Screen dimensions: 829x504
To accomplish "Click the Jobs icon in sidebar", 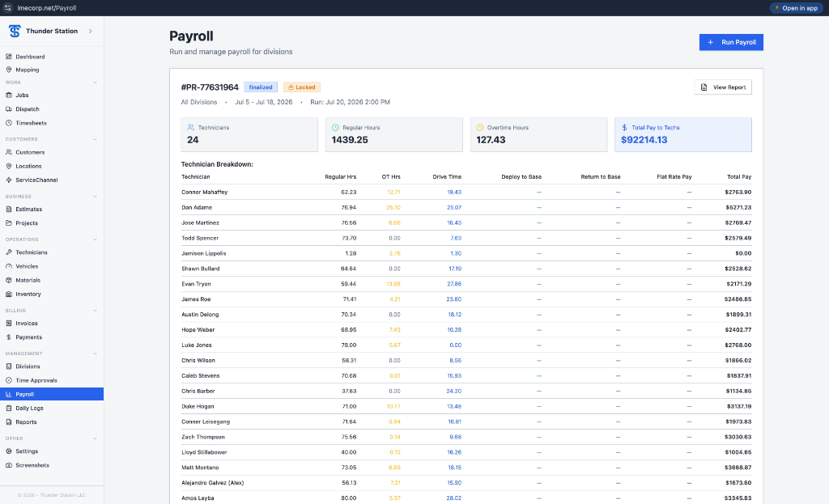I will point(8,95).
